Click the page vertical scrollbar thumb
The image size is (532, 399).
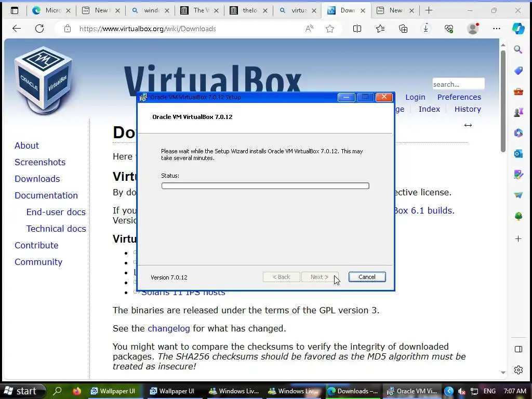tap(503, 101)
